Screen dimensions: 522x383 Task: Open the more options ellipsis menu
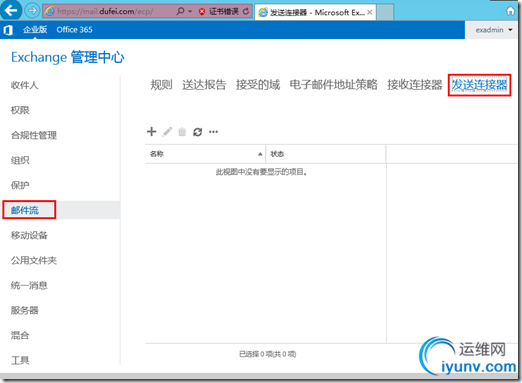coord(213,132)
